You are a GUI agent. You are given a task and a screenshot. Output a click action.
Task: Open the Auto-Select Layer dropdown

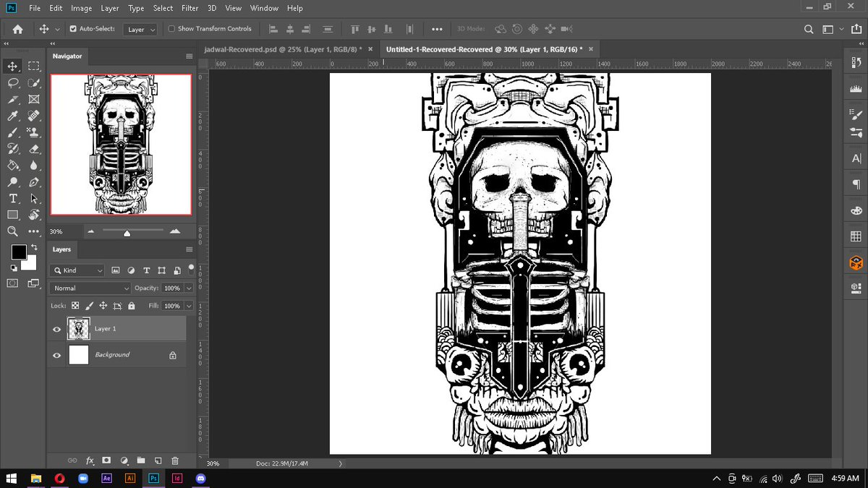coord(140,30)
